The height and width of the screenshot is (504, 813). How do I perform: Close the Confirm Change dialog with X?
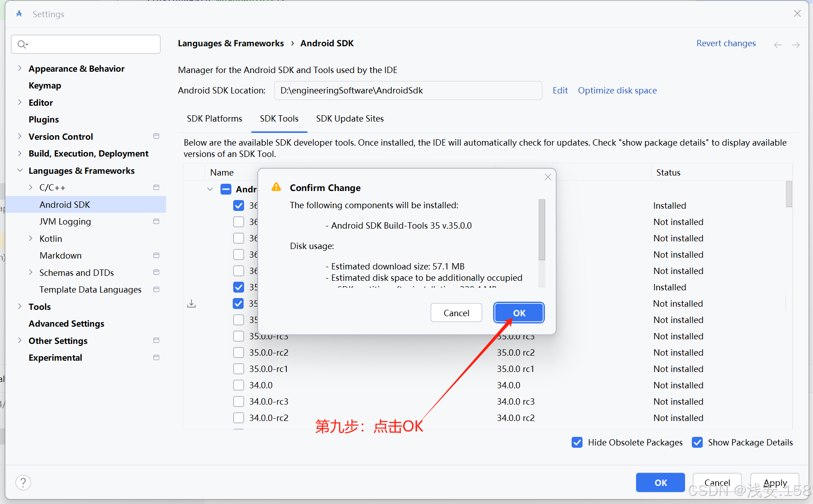click(x=548, y=177)
